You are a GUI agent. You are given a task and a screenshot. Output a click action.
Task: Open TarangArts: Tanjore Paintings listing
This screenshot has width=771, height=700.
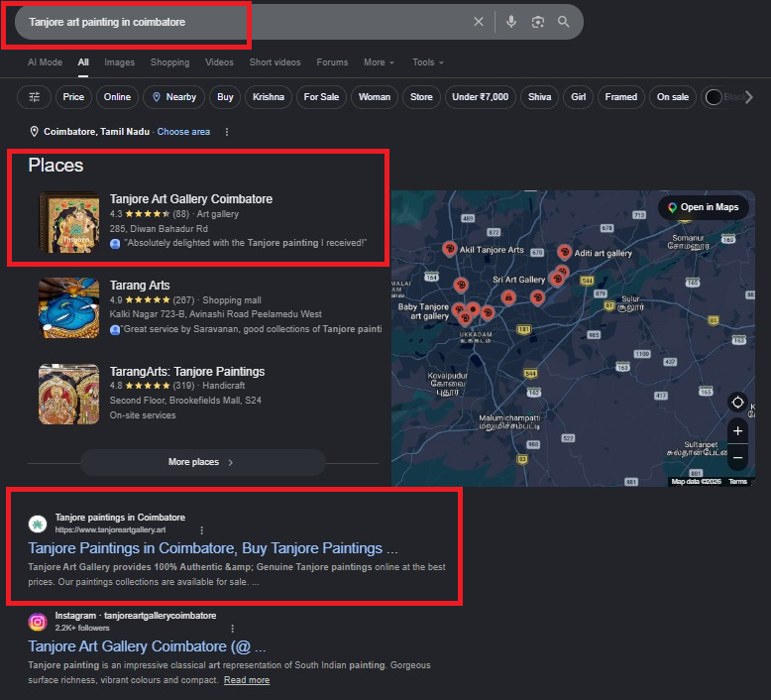(187, 372)
